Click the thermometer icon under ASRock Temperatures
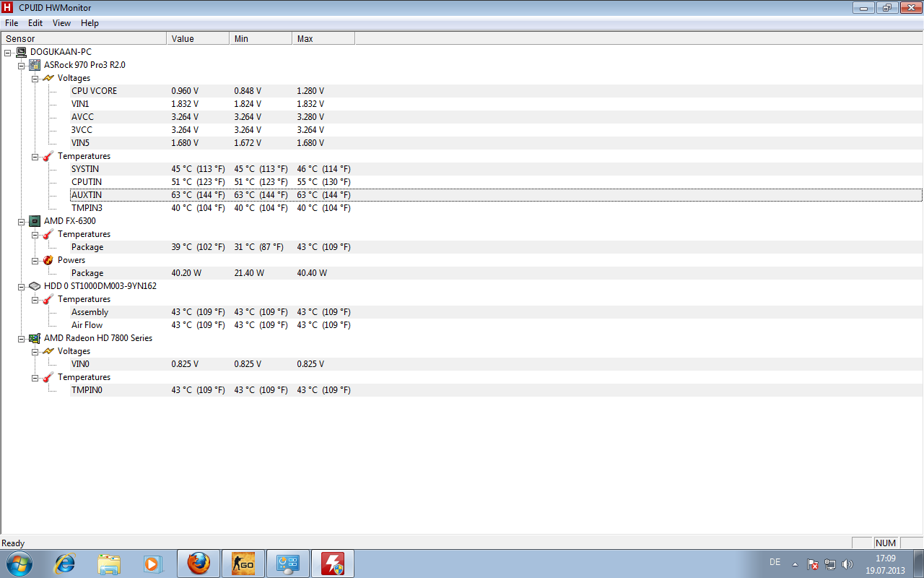The height and width of the screenshot is (578, 924). click(x=48, y=156)
